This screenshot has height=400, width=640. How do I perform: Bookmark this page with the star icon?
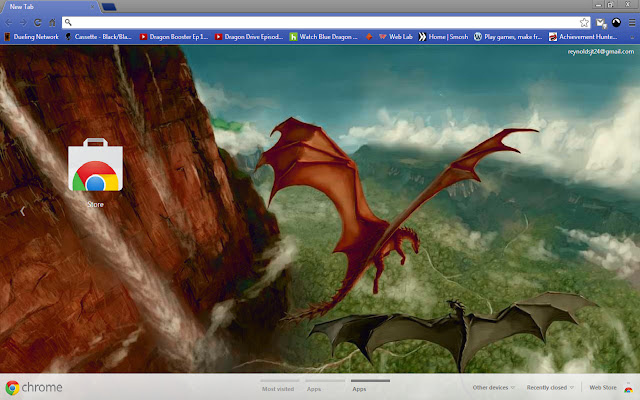584,23
